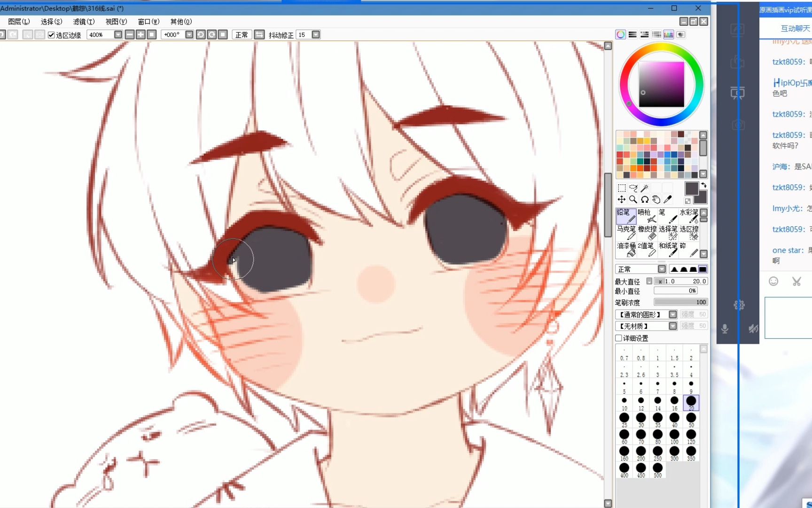812x508 pixels.
Task: Select the 马克笔 marker brush
Action: coord(626,233)
